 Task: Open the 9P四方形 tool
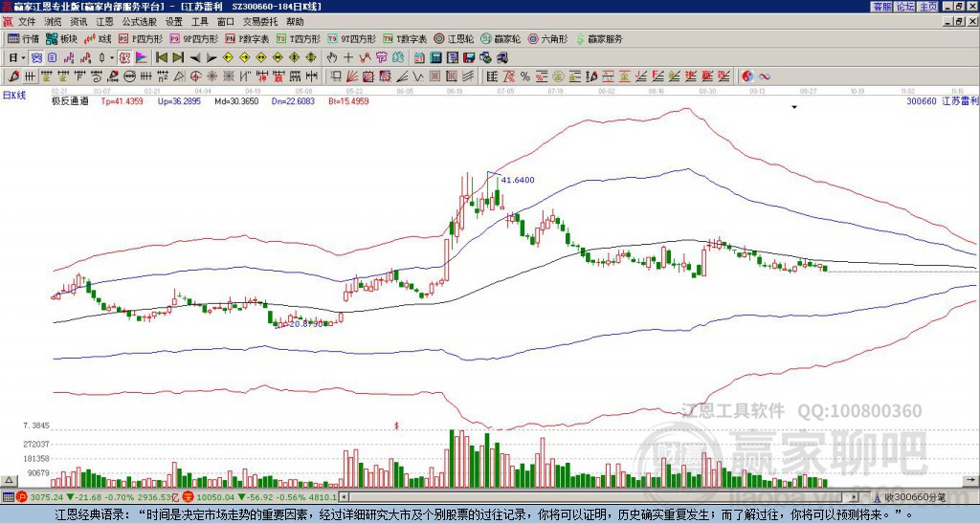click(x=193, y=38)
